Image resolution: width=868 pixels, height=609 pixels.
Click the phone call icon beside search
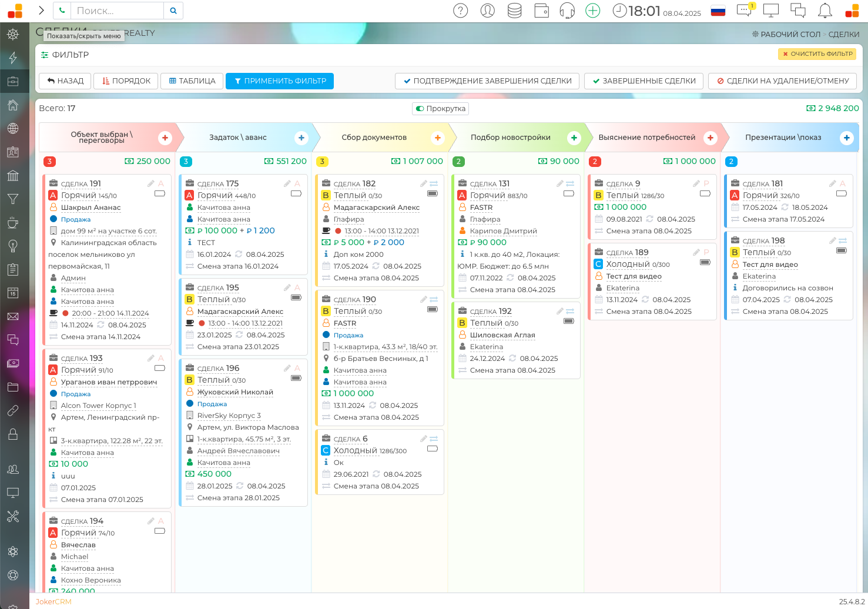62,11
